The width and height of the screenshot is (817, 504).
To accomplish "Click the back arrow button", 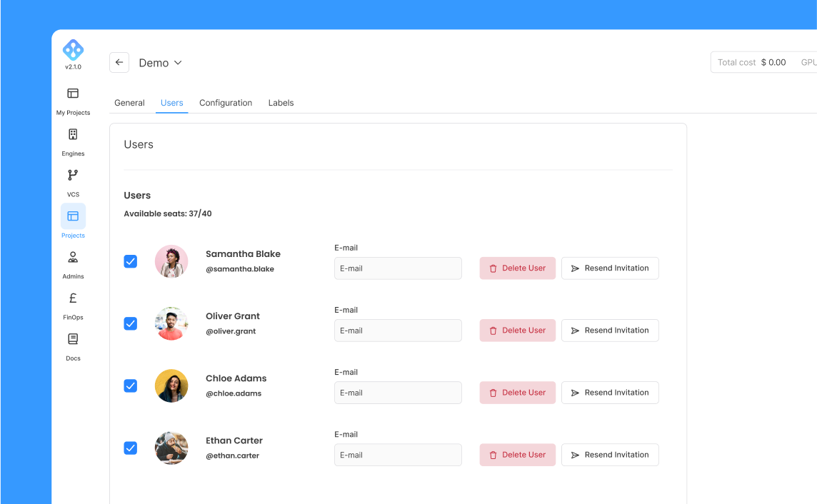I will pyautogui.click(x=119, y=63).
